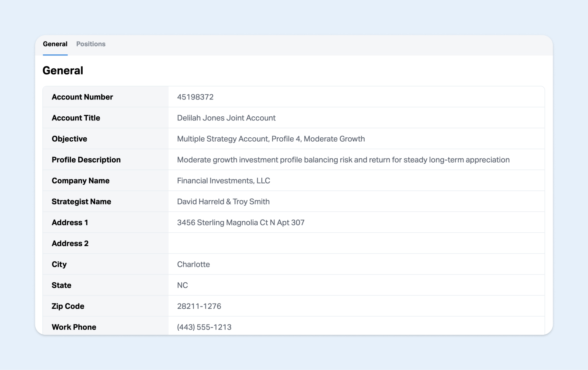Switch to the Positions tab

click(91, 44)
